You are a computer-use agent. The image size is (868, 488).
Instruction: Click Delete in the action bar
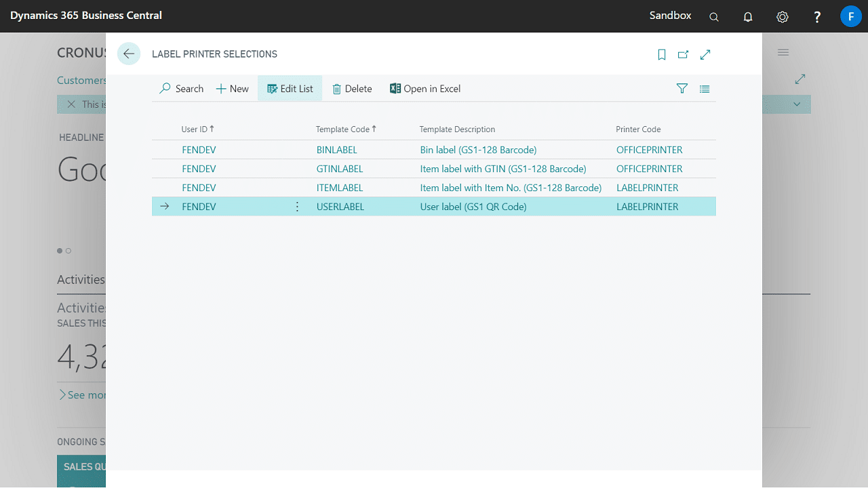click(352, 89)
